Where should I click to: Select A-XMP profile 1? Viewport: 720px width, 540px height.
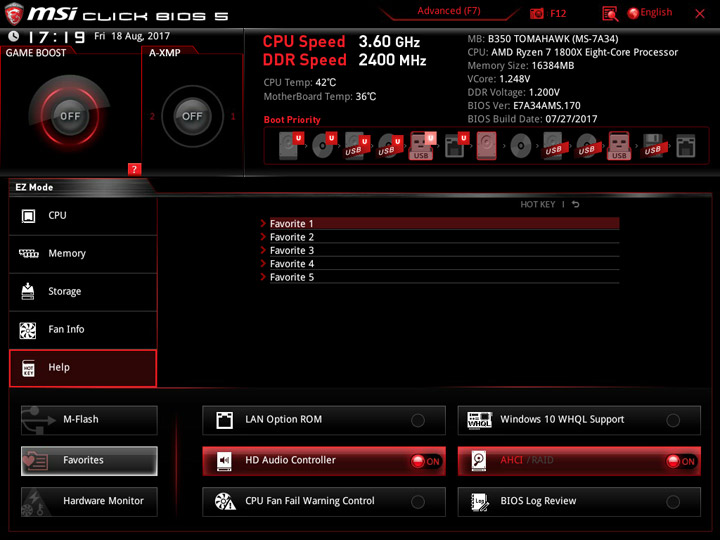tap(233, 116)
